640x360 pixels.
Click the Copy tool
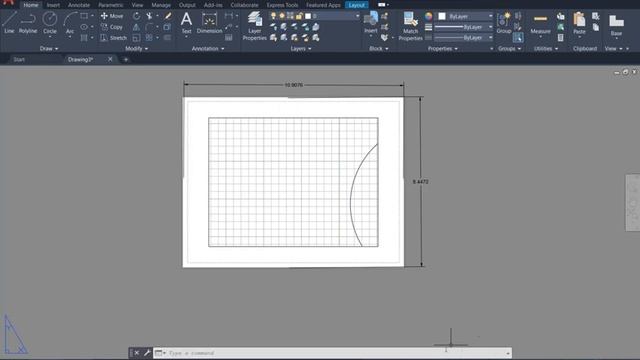pos(112,27)
